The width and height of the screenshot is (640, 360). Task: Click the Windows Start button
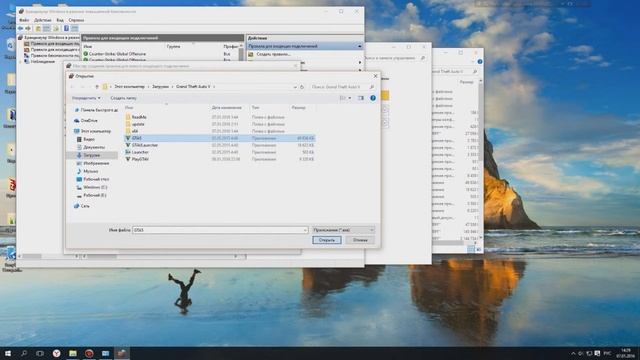[7, 353]
